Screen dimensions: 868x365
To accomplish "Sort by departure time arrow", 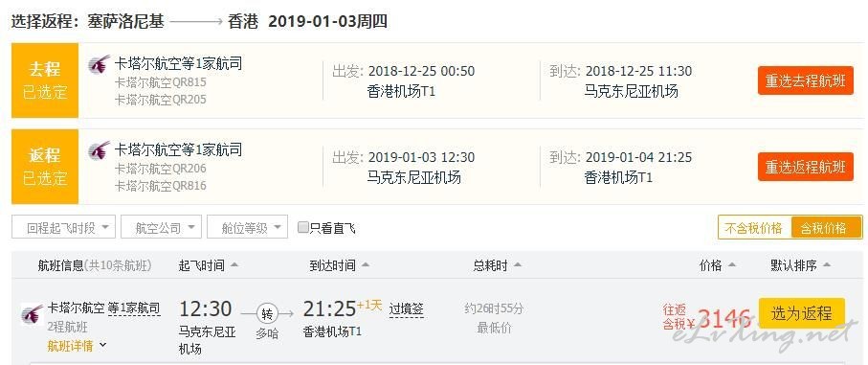I will 234,265.
